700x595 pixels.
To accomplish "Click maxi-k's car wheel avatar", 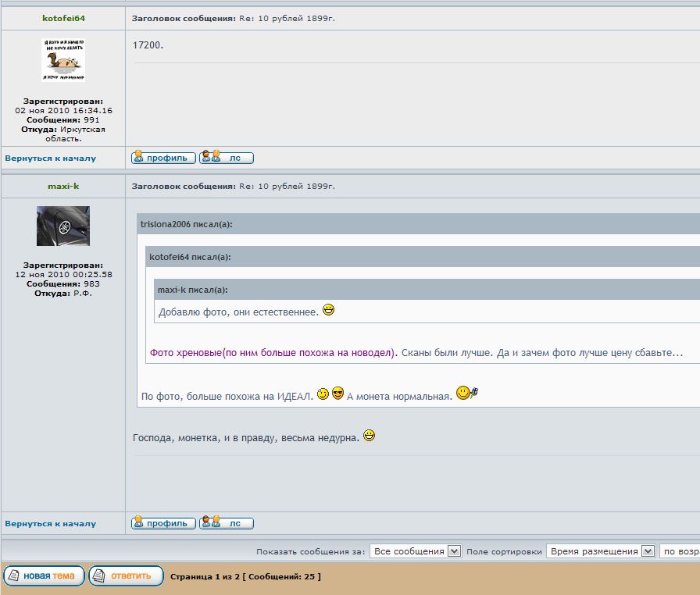I will pyautogui.click(x=63, y=226).
